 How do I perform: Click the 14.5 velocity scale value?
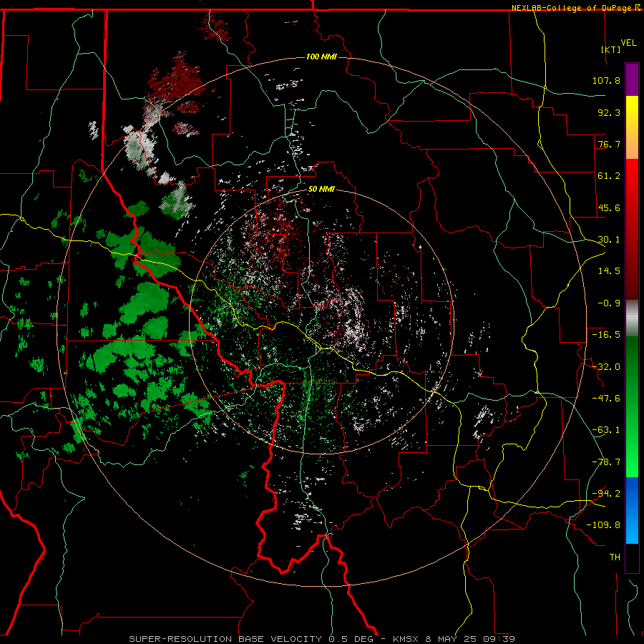pyautogui.click(x=609, y=271)
